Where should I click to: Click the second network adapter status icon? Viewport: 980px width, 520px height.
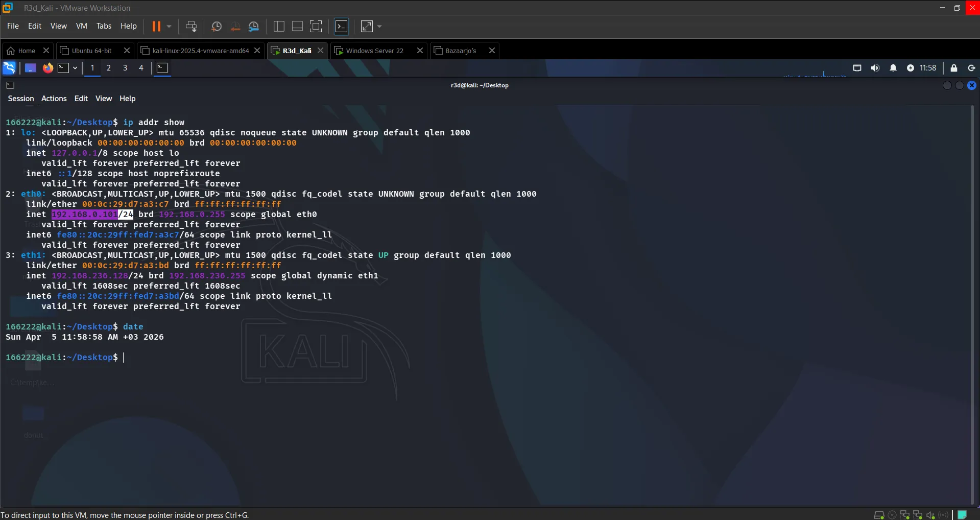(x=918, y=515)
